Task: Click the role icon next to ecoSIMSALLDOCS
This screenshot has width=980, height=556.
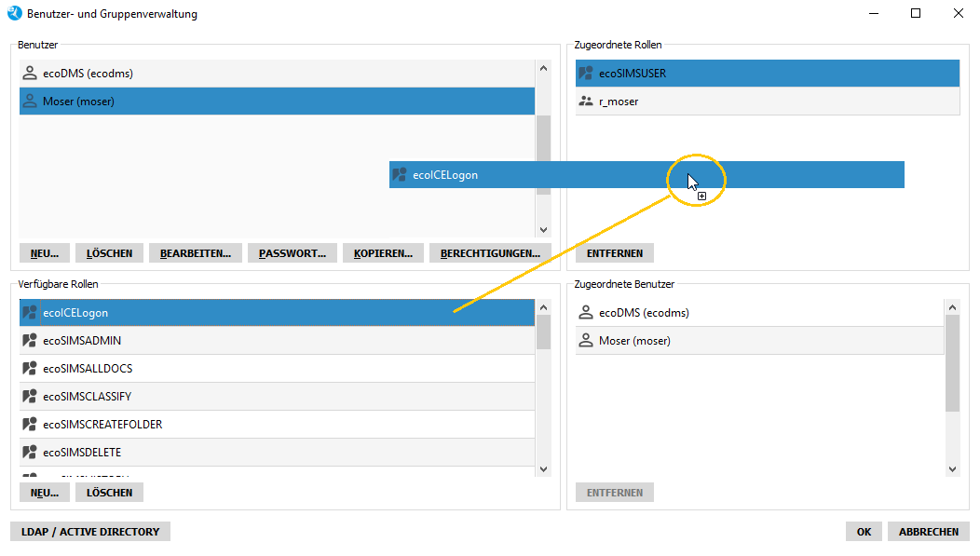Action: point(30,369)
